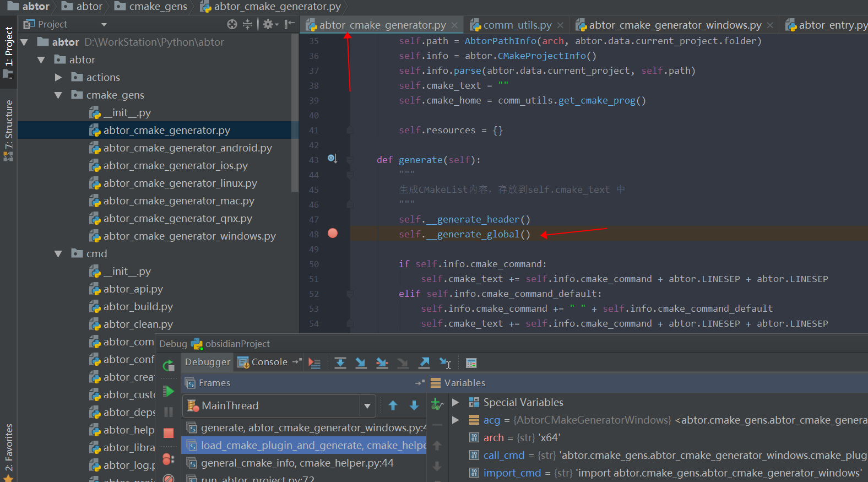Open the View Breakpoints dialog
868x482 pixels.
pos(169,459)
